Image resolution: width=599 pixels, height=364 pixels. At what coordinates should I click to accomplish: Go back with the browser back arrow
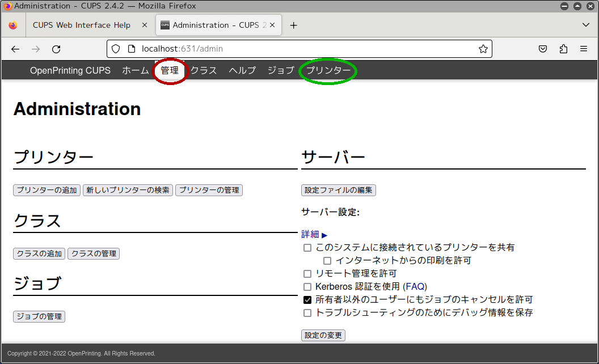pyautogui.click(x=15, y=49)
